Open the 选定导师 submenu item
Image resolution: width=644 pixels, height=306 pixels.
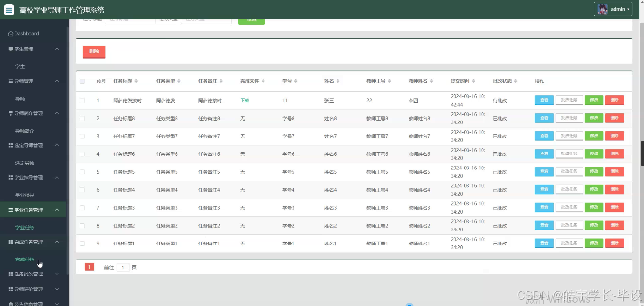click(x=25, y=163)
